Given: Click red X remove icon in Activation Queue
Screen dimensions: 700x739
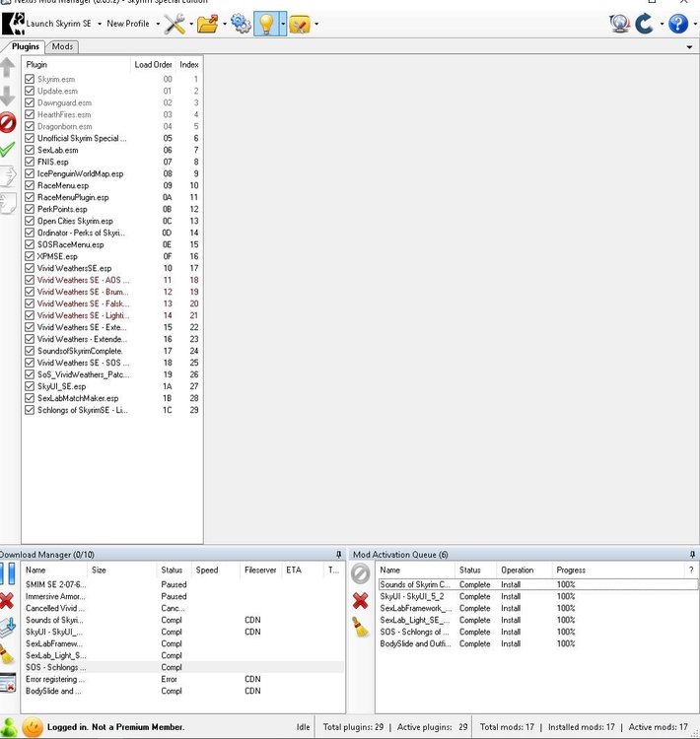Looking at the screenshot, I should click(x=361, y=600).
